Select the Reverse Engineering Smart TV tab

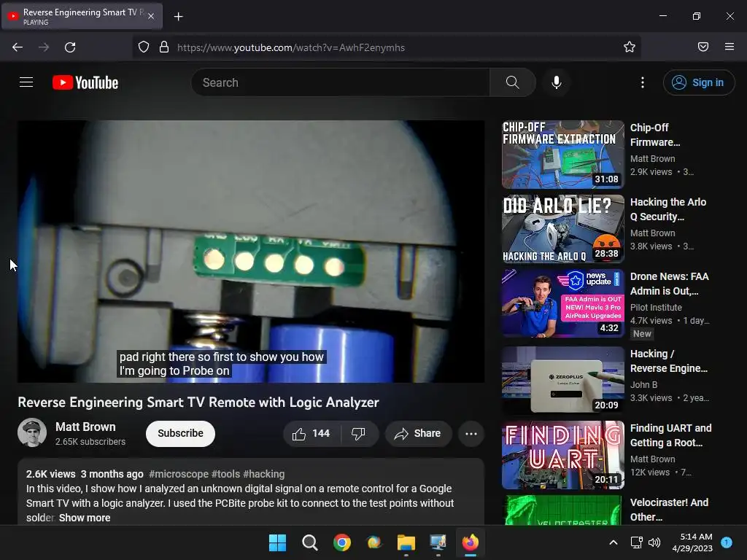point(82,16)
